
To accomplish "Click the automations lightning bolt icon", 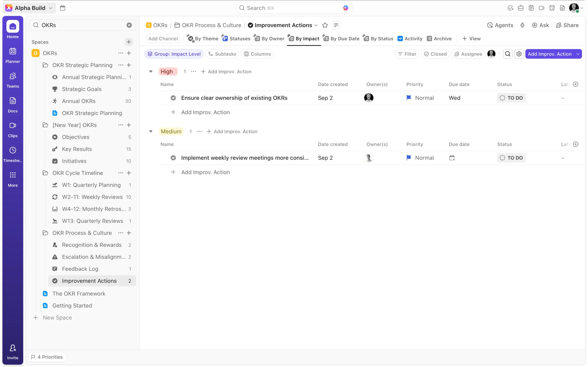I will (x=522, y=25).
